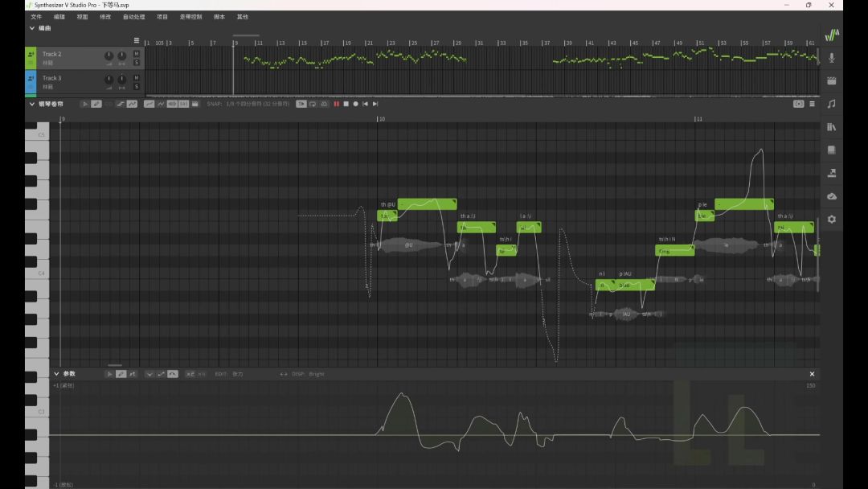Close the parameters panel with the X button
The height and width of the screenshot is (489, 868).
click(x=812, y=374)
